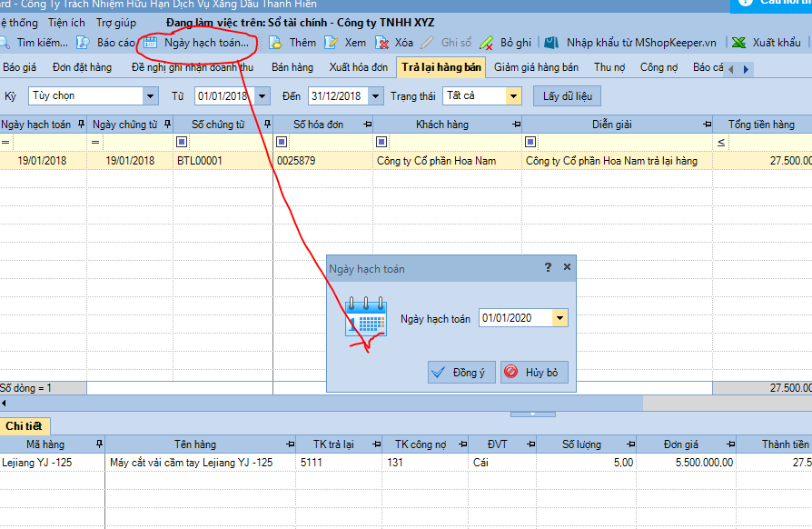Collapse the detail panel splitter arrow

(x=533, y=414)
